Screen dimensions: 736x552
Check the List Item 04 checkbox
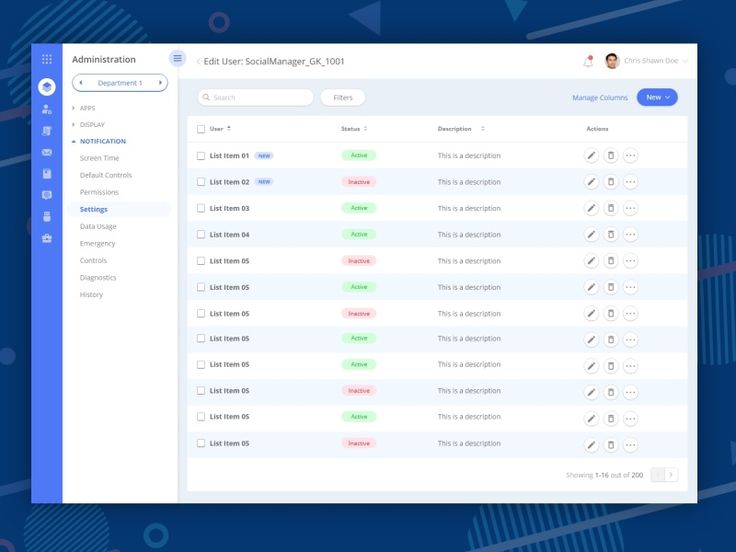pyautogui.click(x=201, y=234)
